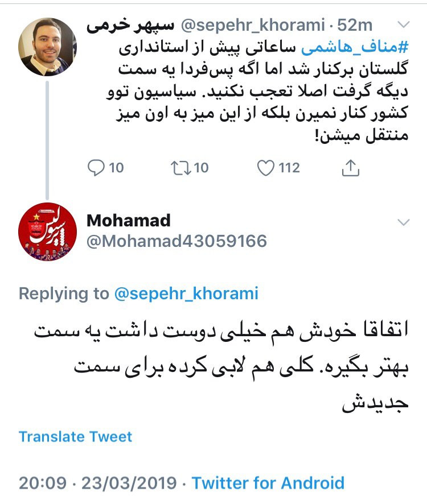Open the chevron menu on Mohamad's reply
The image size is (427, 504).
tap(403, 221)
